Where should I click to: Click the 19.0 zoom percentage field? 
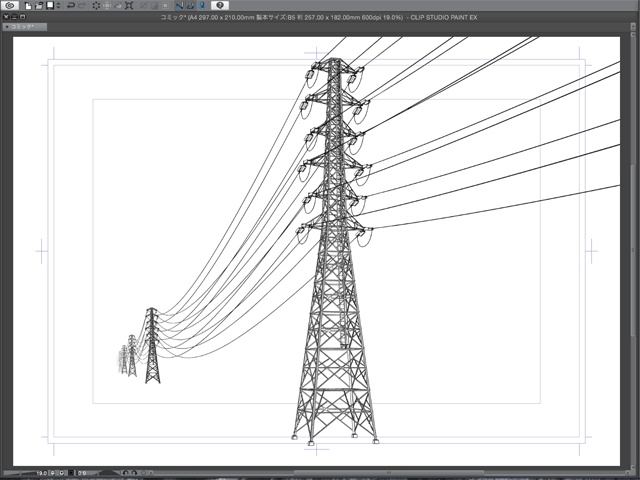coord(42,473)
